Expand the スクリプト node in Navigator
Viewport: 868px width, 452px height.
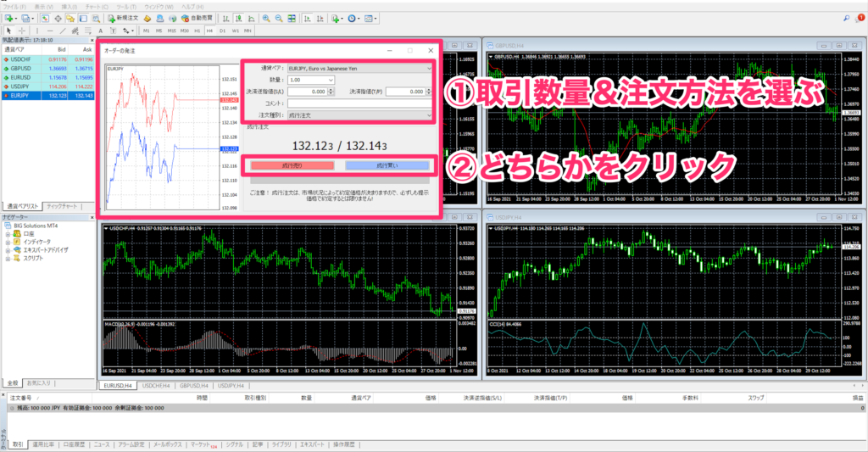tap(8, 258)
